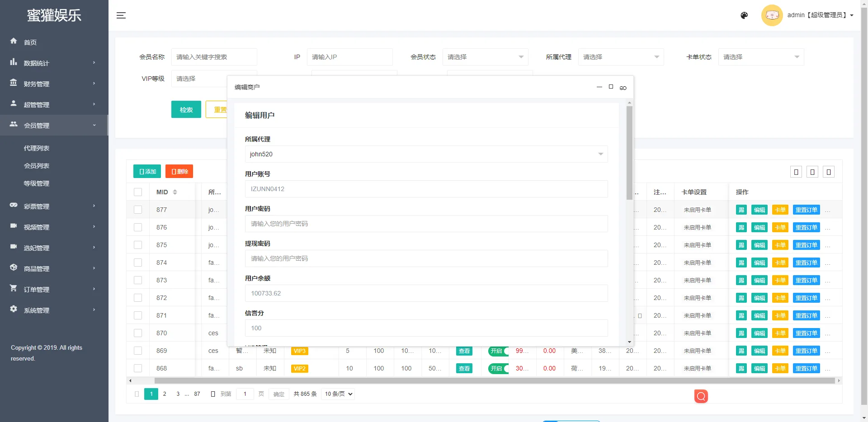Click the hamburger sidebar collapse icon
Image resolution: width=868 pixels, height=422 pixels.
(x=121, y=15)
